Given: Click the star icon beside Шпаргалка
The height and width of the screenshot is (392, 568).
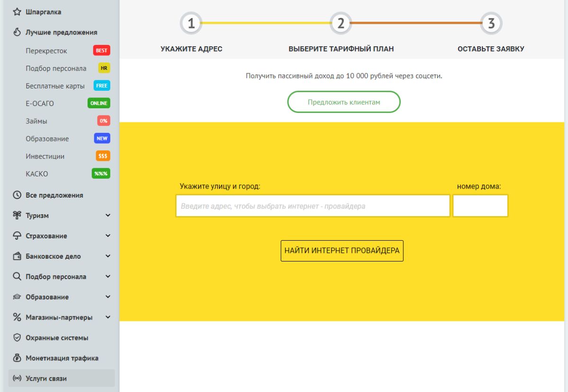Looking at the screenshot, I should [17, 12].
